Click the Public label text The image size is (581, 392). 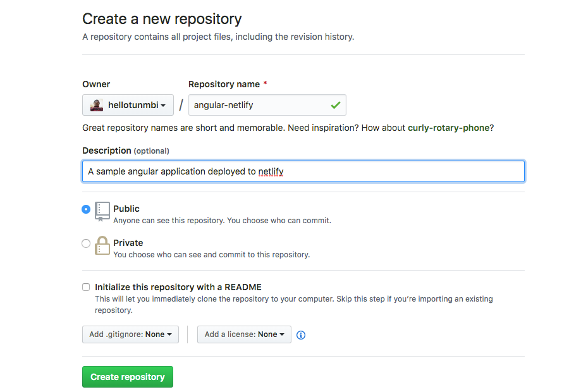point(126,209)
